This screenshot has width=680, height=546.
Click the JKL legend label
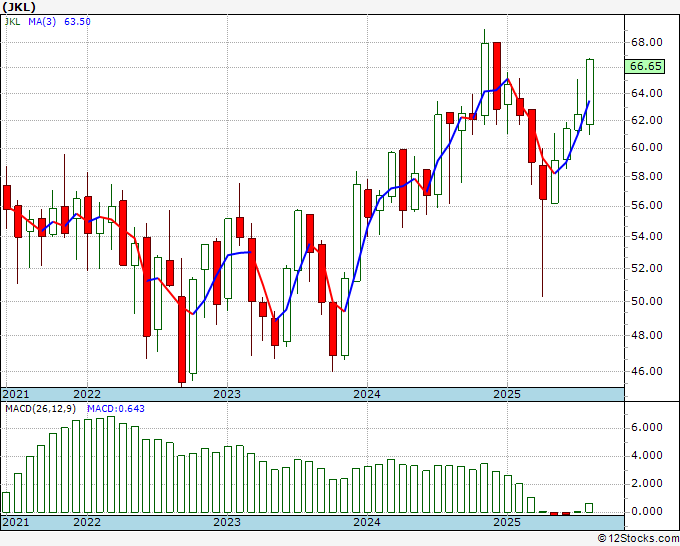coord(12,22)
